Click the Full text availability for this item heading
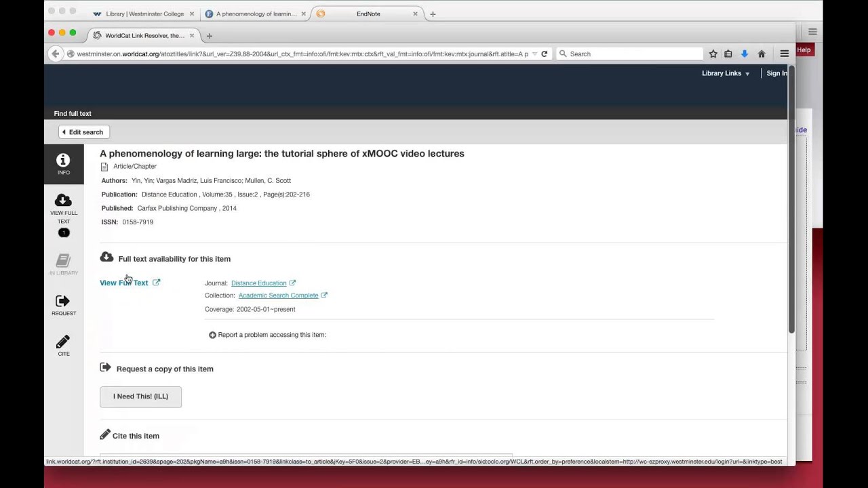Viewport: 868px width, 488px height. pyautogui.click(x=174, y=259)
